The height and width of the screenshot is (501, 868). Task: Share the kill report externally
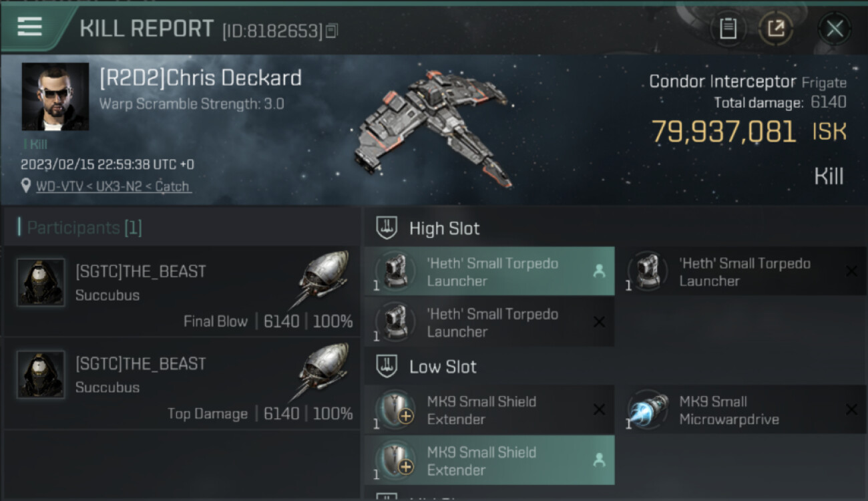point(775,29)
